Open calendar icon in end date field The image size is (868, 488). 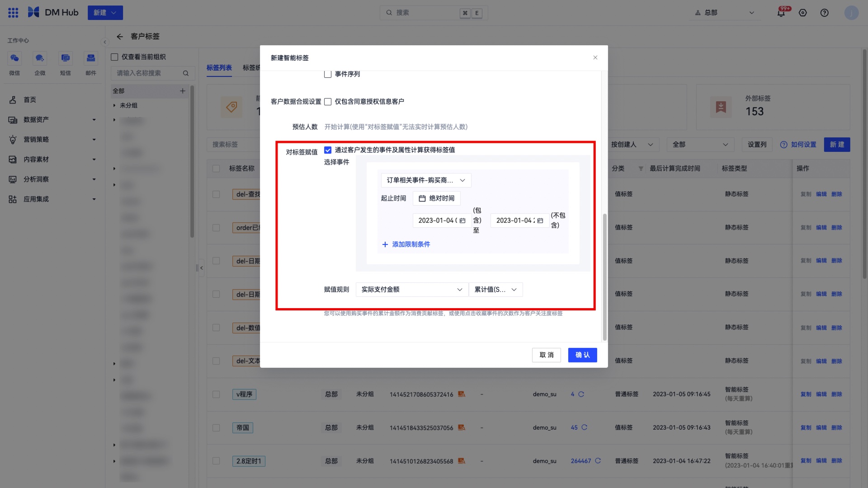click(x=540, y=221)
